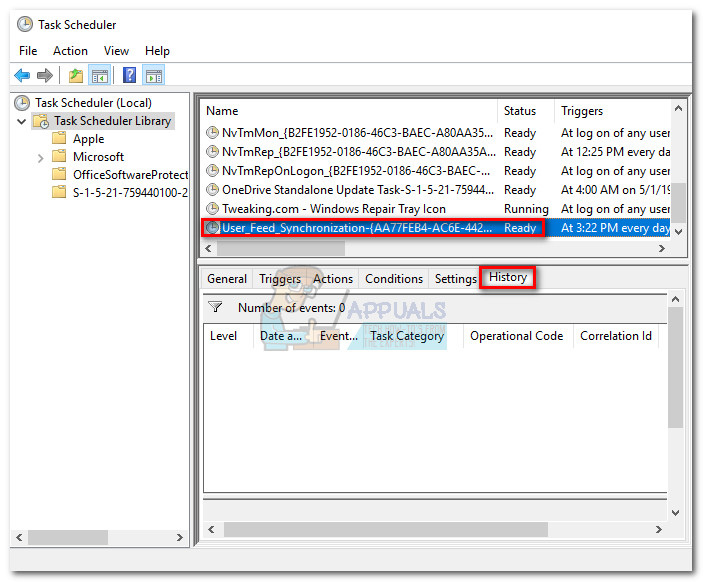
Task: Sort history by Date a... column
Action: [283, 336]
